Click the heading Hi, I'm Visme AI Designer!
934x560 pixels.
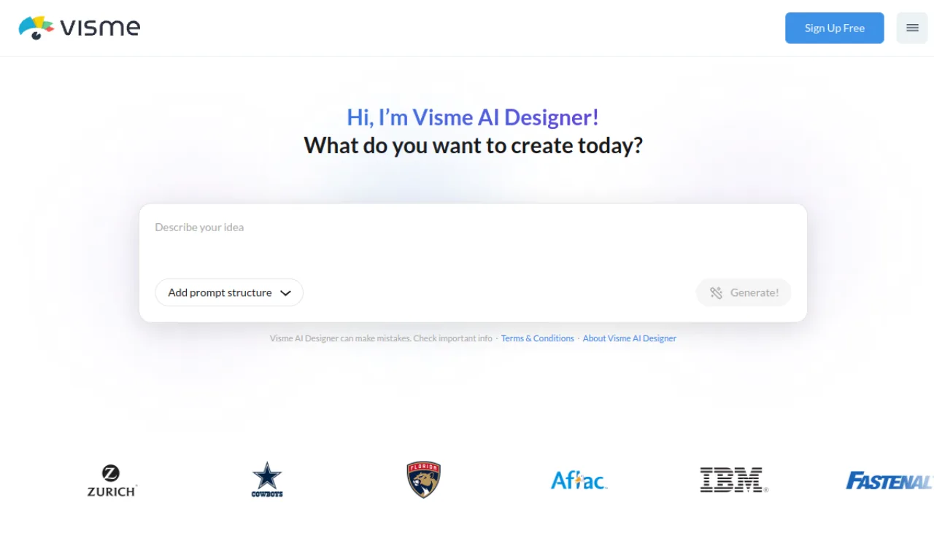pos(473,117)
